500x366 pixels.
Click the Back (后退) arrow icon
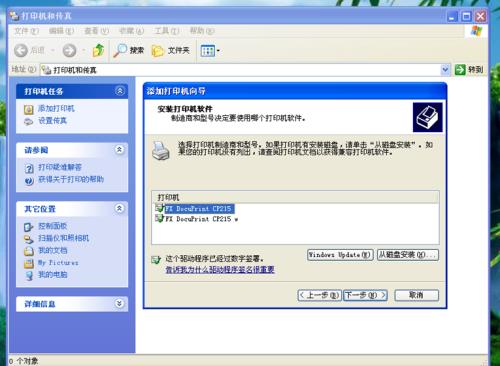[21, 51]
